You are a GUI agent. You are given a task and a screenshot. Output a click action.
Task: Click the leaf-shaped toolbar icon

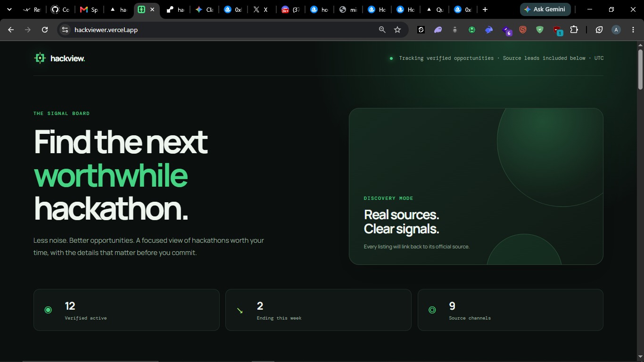(x=599, y=30)
